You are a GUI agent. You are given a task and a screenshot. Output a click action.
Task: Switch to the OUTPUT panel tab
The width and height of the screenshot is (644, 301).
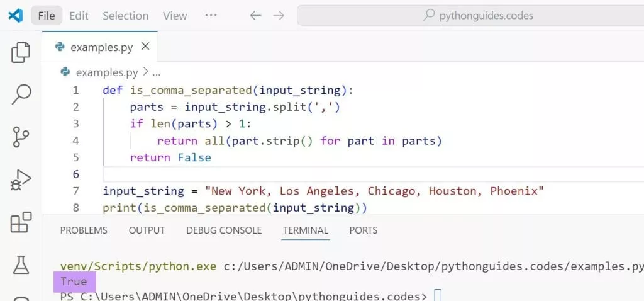click(x=147, y=230)
